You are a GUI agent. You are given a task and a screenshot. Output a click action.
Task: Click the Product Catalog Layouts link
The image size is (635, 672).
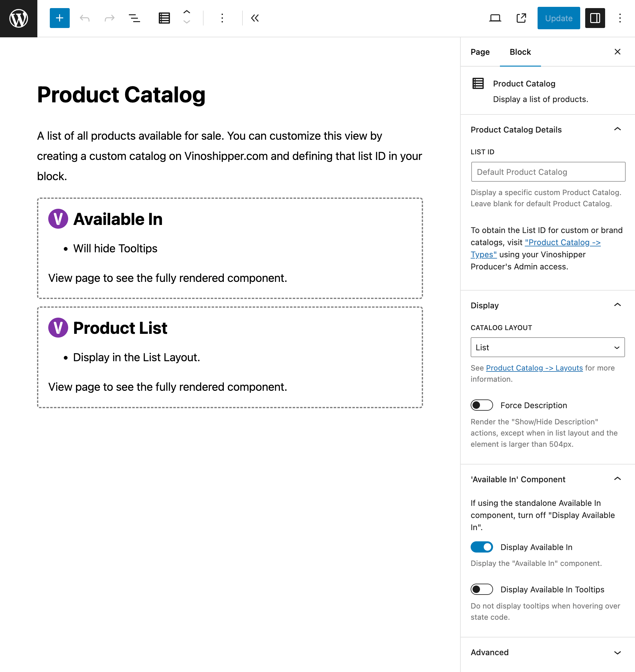pos(534,367)
